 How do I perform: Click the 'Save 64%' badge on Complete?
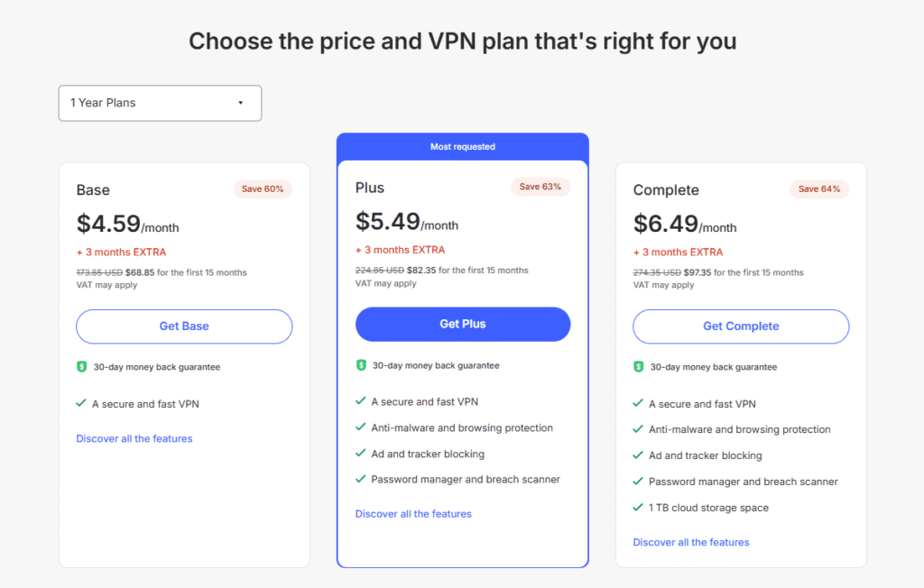(818, 189)
